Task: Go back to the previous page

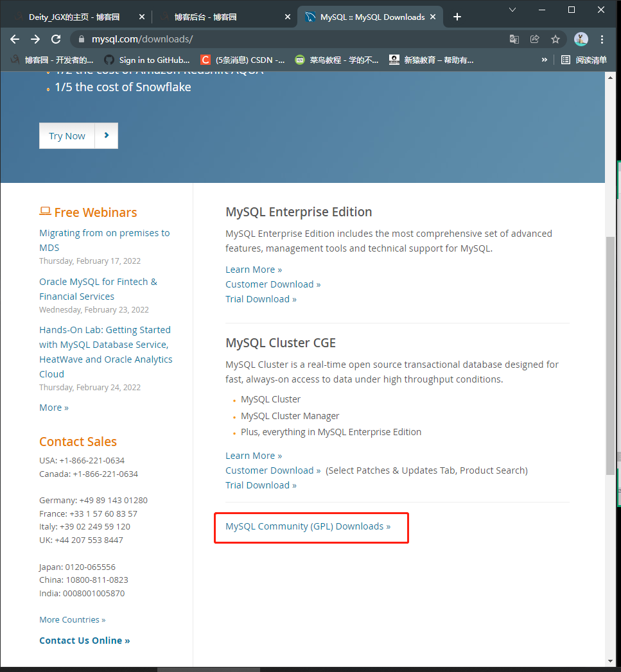Action: [15, 39]
